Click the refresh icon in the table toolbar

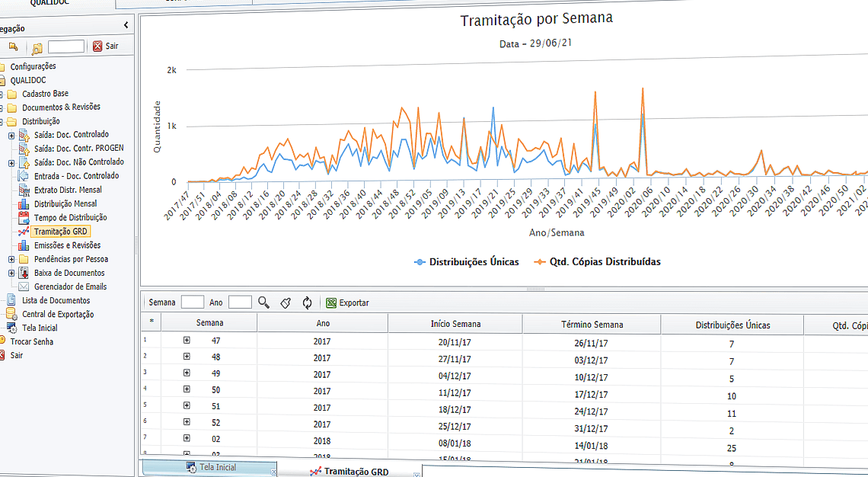click(306, 302)
